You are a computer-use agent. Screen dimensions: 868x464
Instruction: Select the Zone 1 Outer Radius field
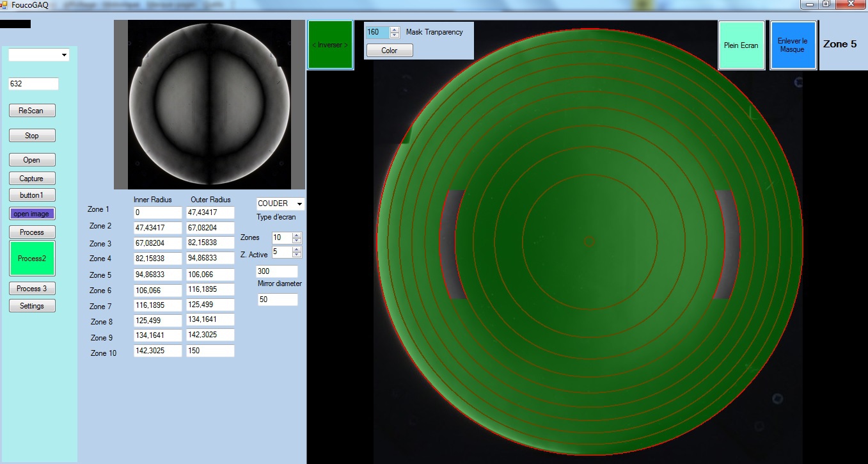point(210,212)
